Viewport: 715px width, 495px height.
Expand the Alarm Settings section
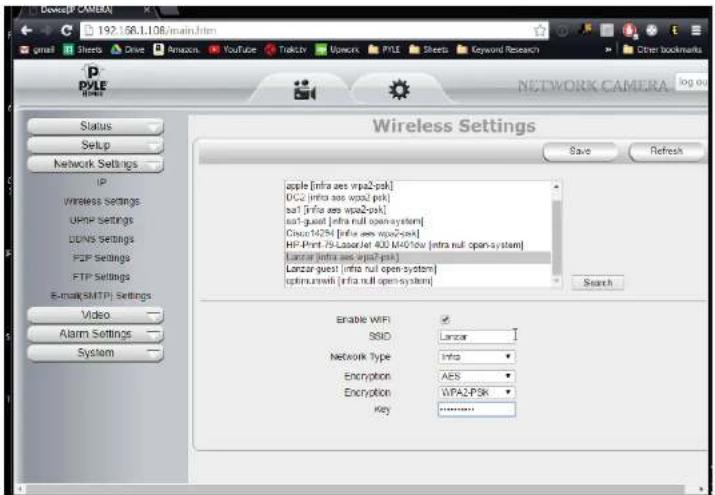[95, 334]
